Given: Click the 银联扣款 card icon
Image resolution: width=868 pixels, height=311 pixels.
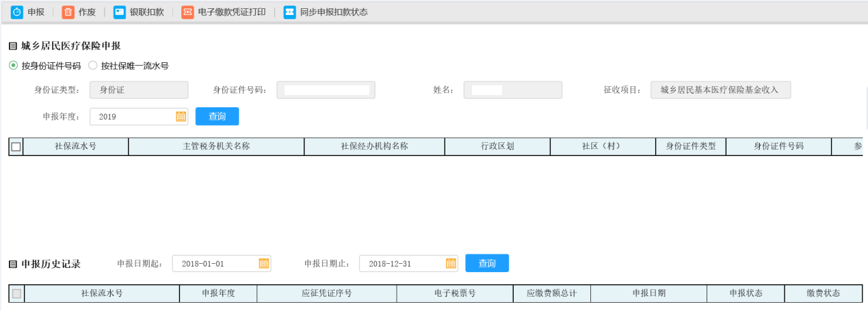Looking at the screenshot, I should 119,12.
